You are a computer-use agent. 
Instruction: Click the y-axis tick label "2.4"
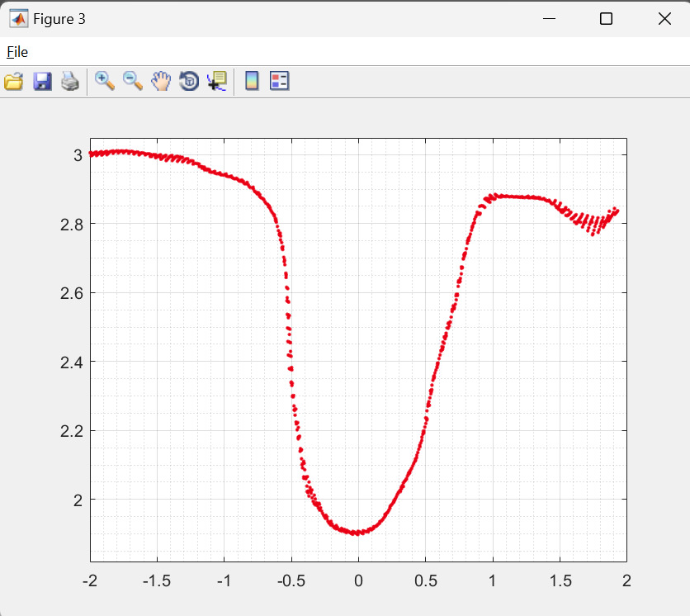point(71,362)
